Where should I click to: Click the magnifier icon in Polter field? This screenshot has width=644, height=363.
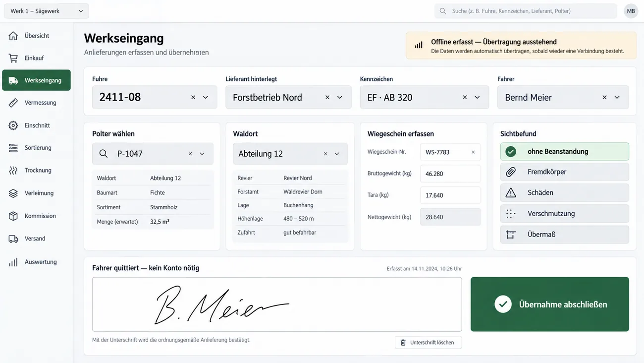coord(104,154)
